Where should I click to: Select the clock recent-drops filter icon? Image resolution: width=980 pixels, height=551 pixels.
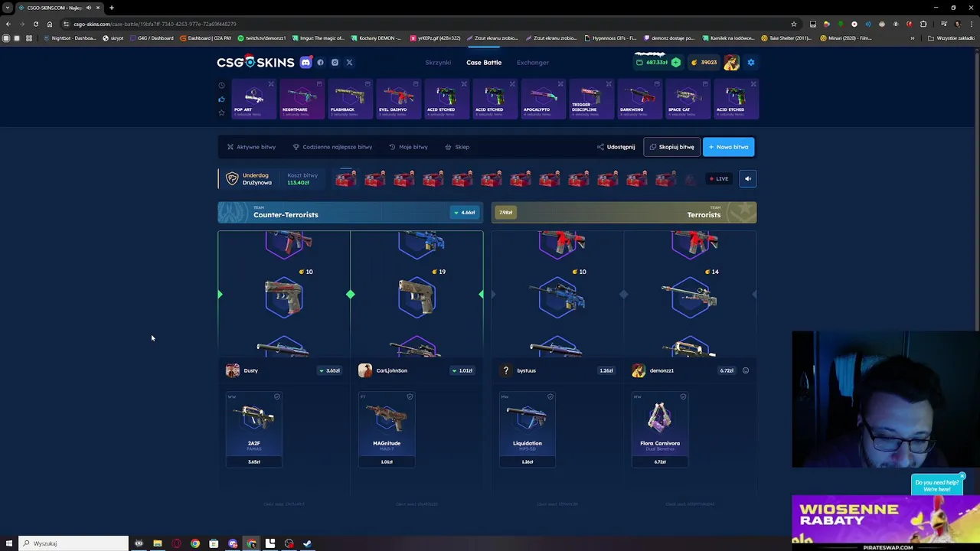221,86
